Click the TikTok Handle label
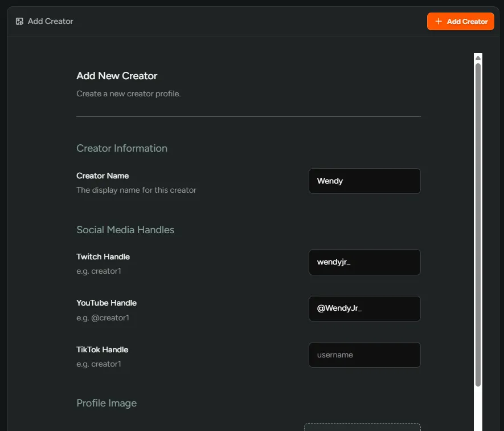Screen dimensions: 504x431 click(x=103, y=349)
